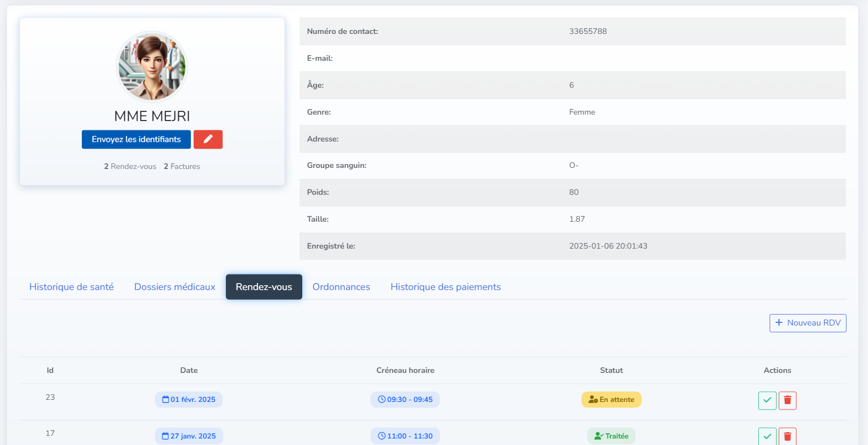
Task: Create a new appointment with Nouveau RDV
Action: (x=807, y=323)
